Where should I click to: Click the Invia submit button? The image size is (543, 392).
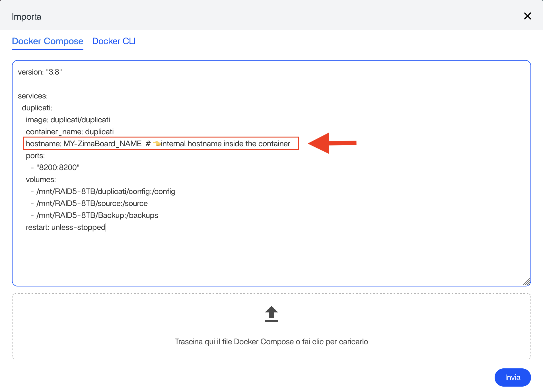pos(513,377)
